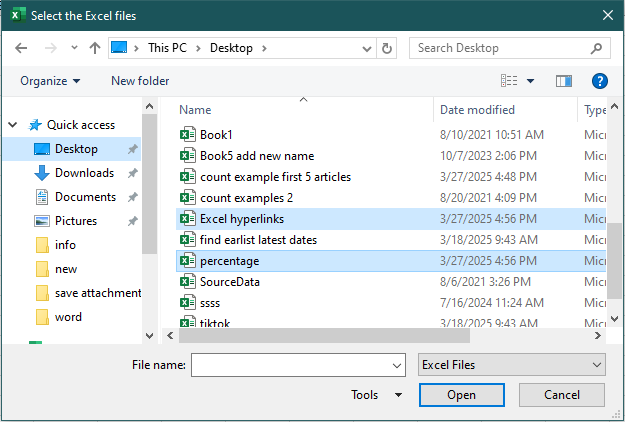Click the New folder button
Viewport: 625px width, 422px height.
click(140, 81)
